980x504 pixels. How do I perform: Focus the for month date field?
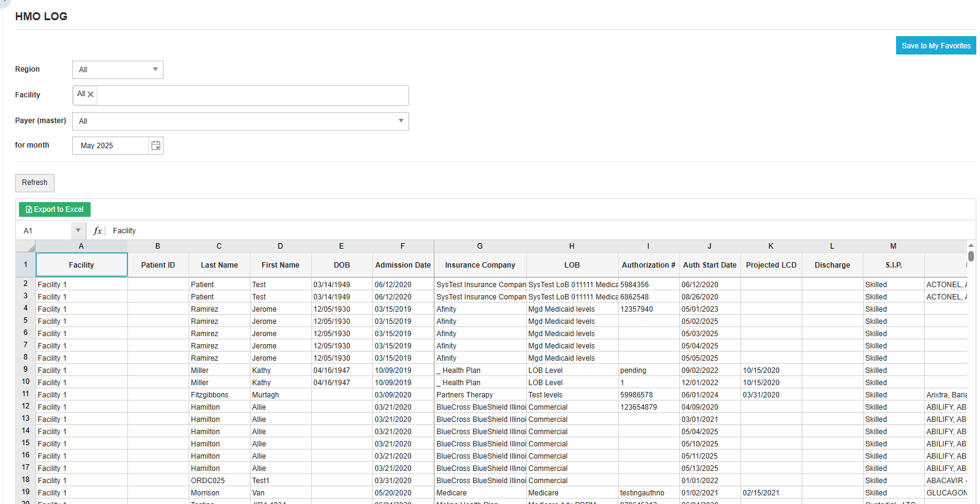(111, 146)
